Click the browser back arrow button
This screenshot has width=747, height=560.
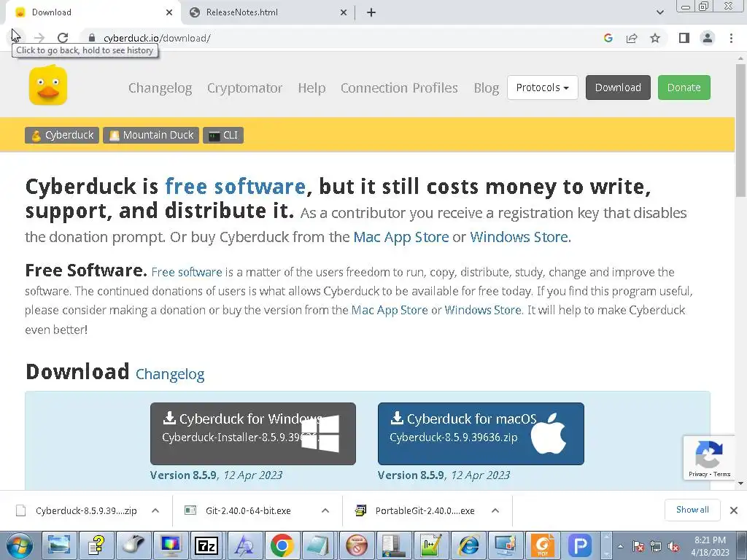tap(16, 38)
